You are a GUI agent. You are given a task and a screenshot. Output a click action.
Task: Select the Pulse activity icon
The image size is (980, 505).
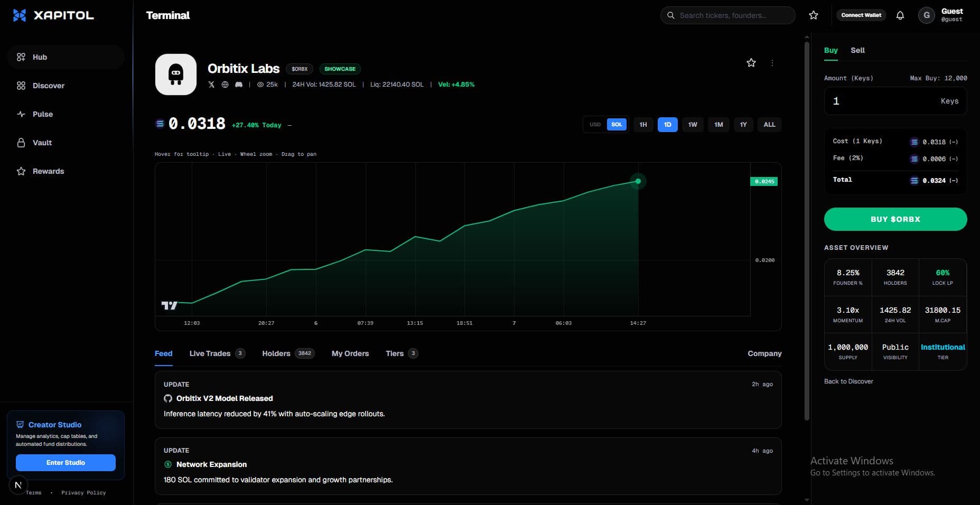[x=21, y=114]
